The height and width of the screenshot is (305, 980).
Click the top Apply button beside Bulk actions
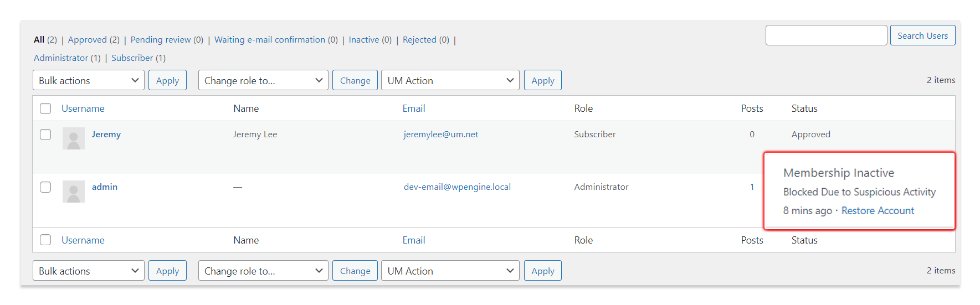point(167,80)
